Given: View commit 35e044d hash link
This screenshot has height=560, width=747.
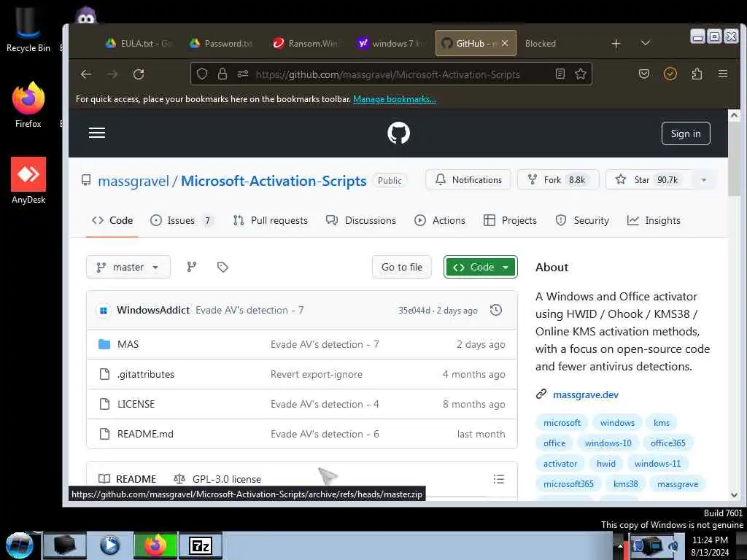Looking at the screenshot, I should pyautogui.click(x=414, y=311).
